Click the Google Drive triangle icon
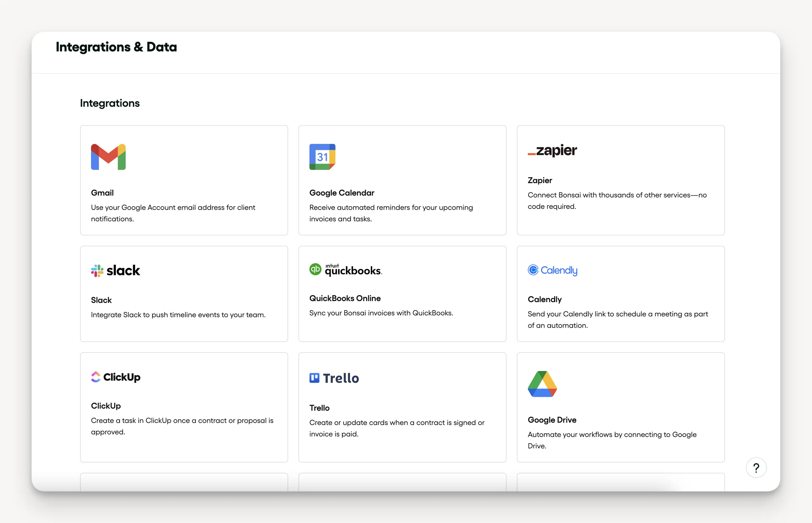Viewport: 812px width, 523px height. point(542,384)
